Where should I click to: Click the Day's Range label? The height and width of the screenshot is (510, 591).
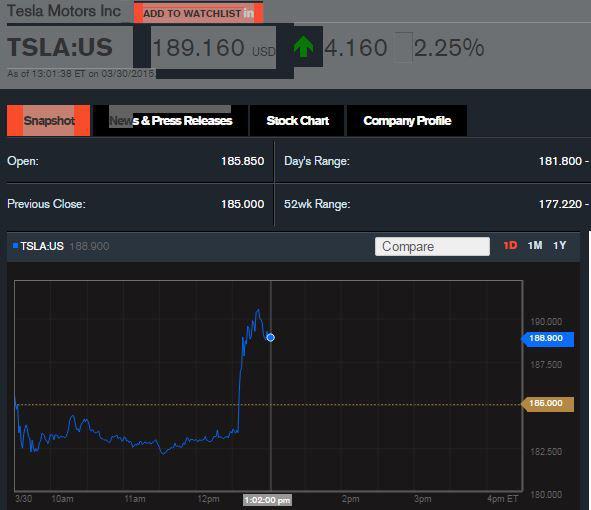click(x=317, y=161)
